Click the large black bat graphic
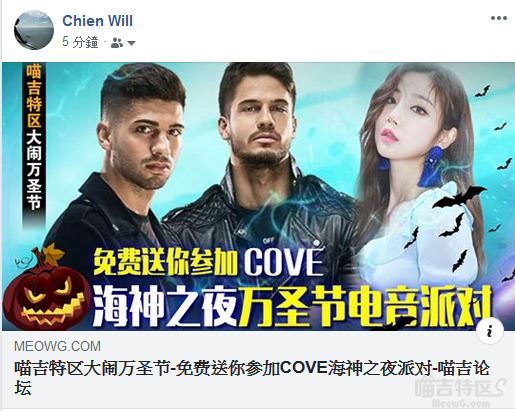The height and width of the screenshot is (411, 515). 458,197
